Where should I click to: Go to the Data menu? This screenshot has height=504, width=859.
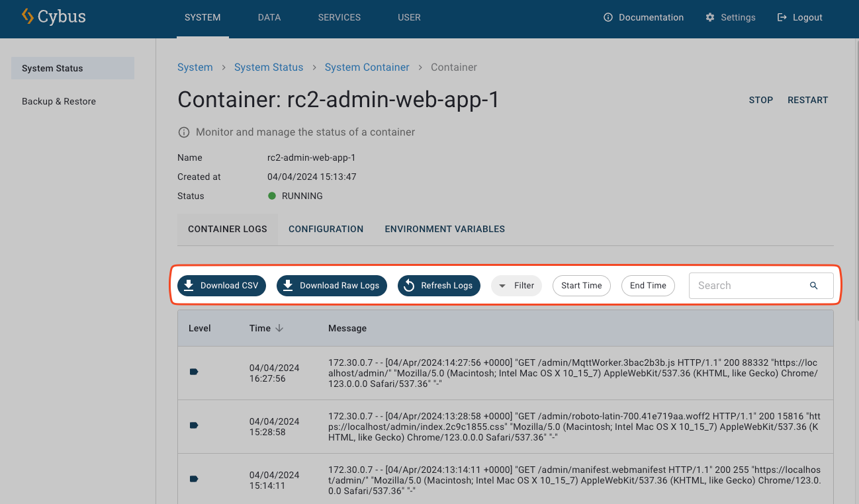(x=269, y=17)
